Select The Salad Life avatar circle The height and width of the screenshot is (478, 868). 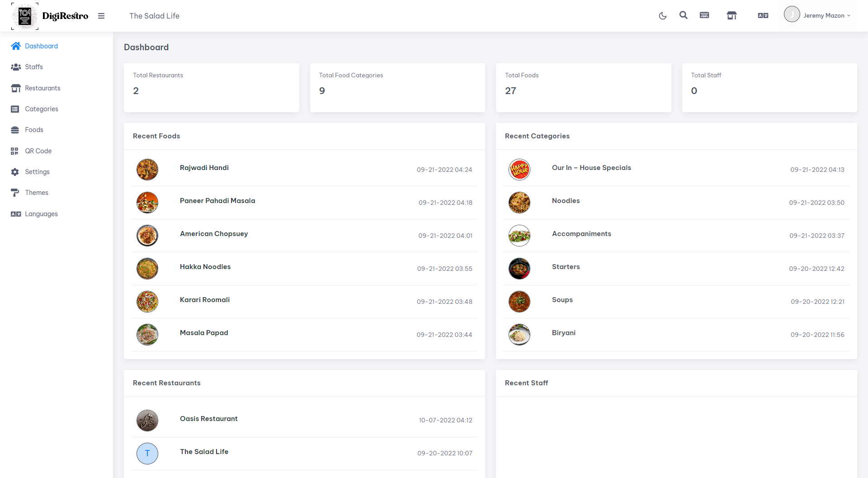147,454
